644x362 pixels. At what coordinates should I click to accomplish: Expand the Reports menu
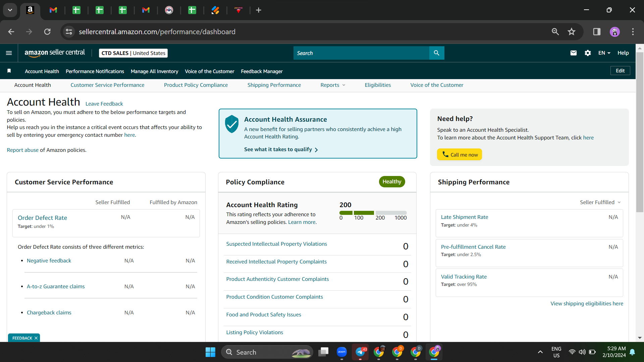tap(333, 85)
